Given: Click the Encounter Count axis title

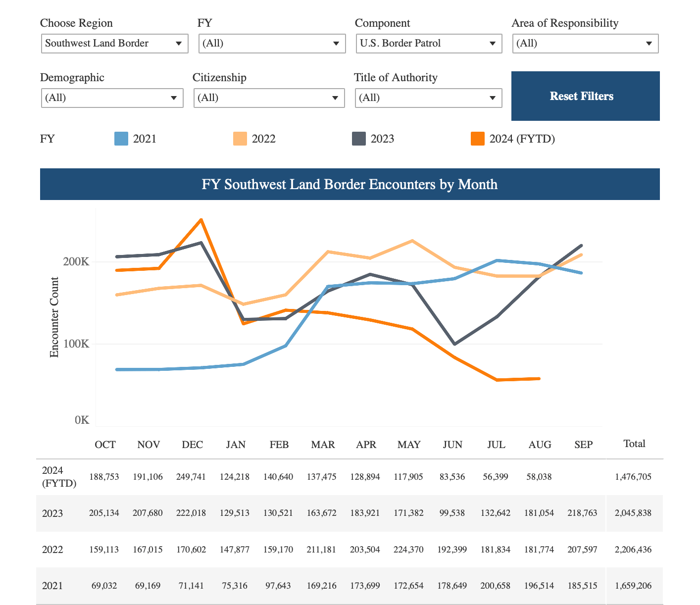Looking at the screenshot, I should point(54,317).
